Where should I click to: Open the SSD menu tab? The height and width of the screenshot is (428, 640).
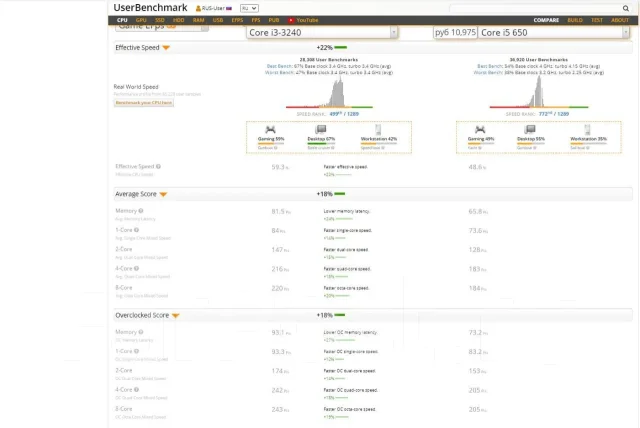(x=160, y=20)
